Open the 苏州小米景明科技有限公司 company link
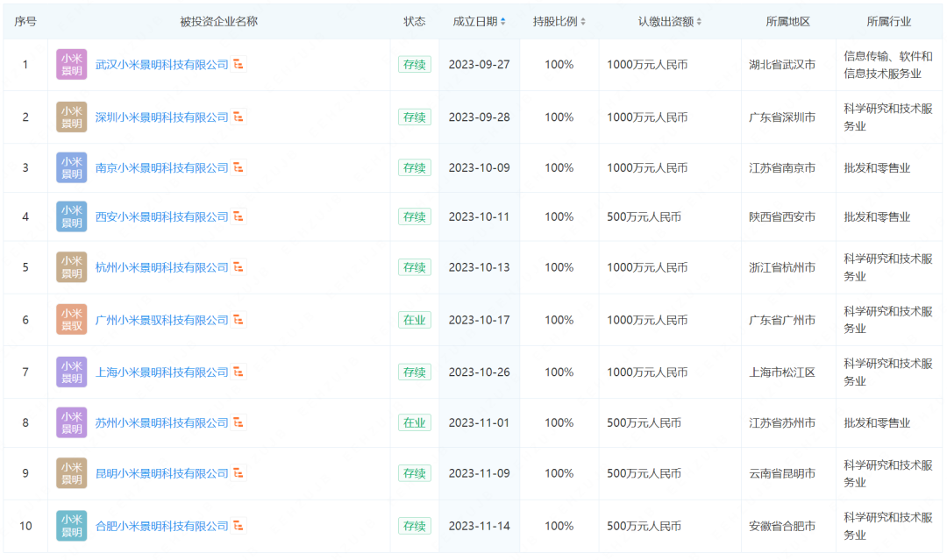The height and width of the screenshot is (560, 947). (x=162, y=423)
